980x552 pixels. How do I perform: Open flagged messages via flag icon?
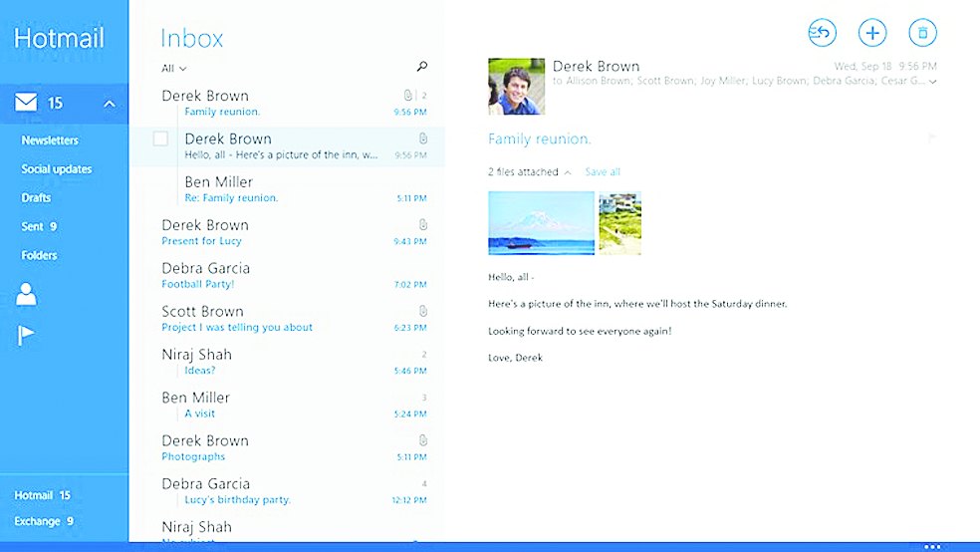27,336
